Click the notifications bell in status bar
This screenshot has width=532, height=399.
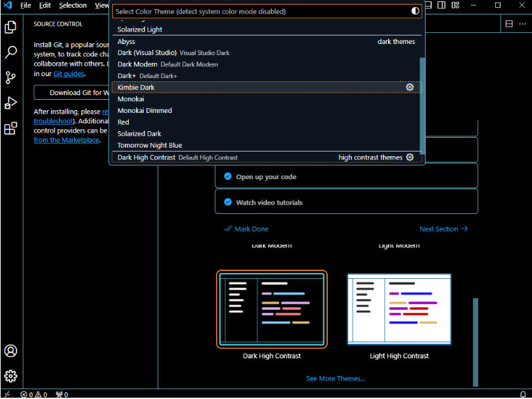click(522, 394)
